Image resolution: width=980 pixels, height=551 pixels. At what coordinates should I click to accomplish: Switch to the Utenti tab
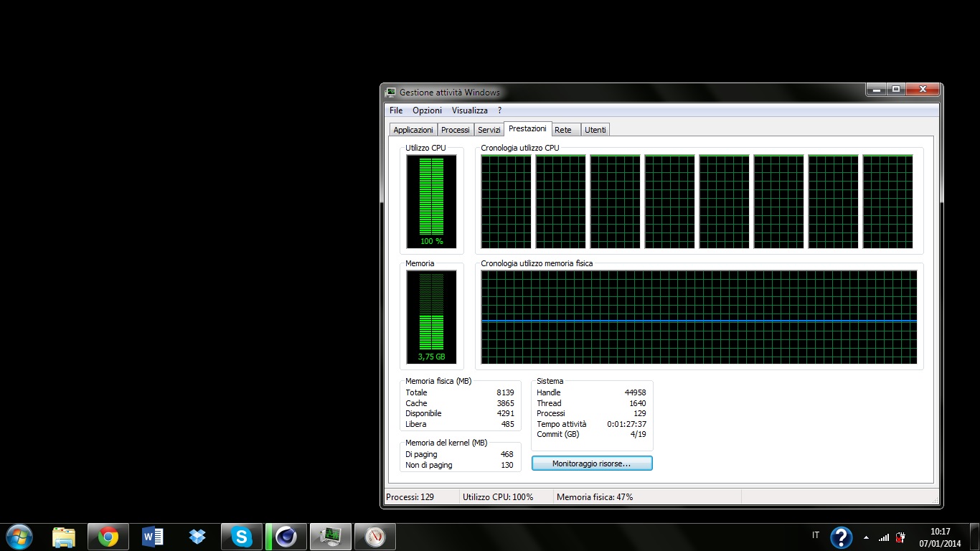[595, 130]
